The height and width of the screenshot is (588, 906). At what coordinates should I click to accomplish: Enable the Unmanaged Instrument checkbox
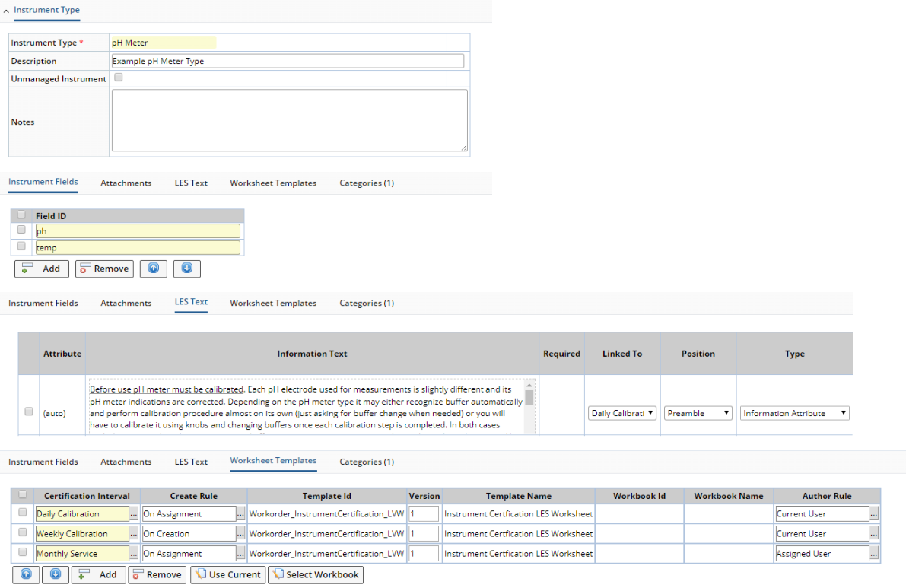[x=118, y=77]
